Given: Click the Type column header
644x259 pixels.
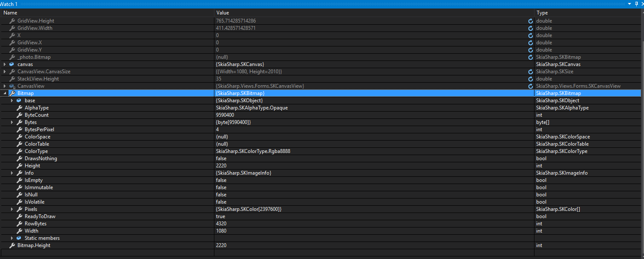Looking at the screenshot, I should point(588,13).
